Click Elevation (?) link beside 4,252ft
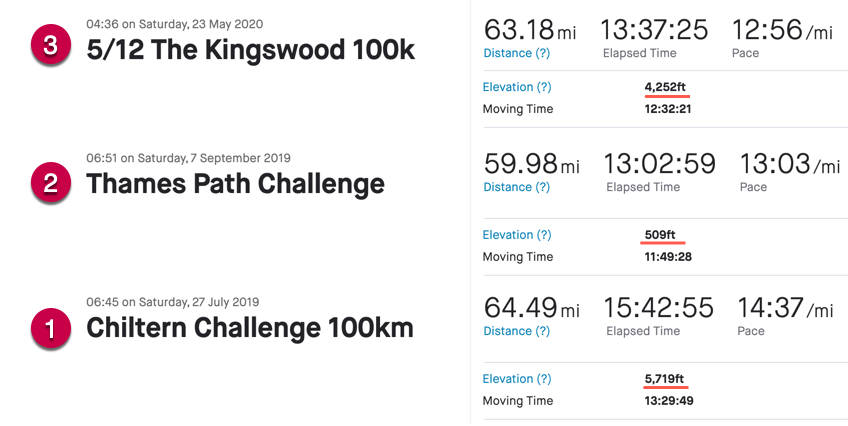848x426 pixels. [517, 87]
